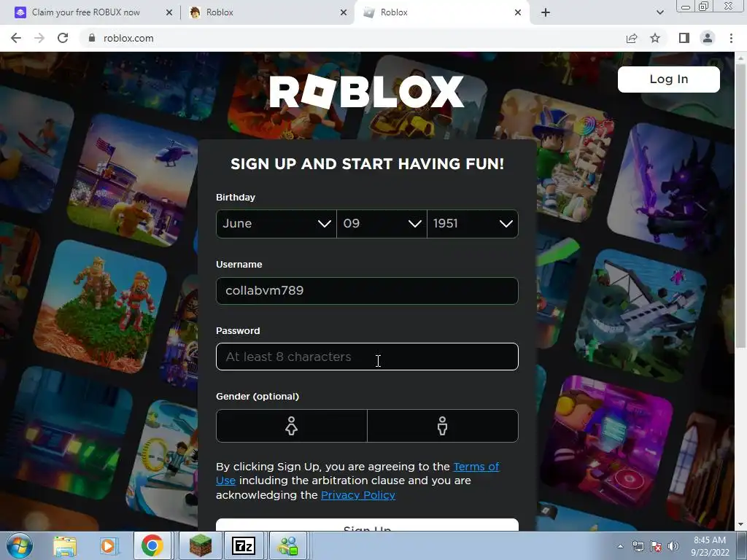
Task: Open the Minecraft taskbar icon
Action: coord(200,546)
